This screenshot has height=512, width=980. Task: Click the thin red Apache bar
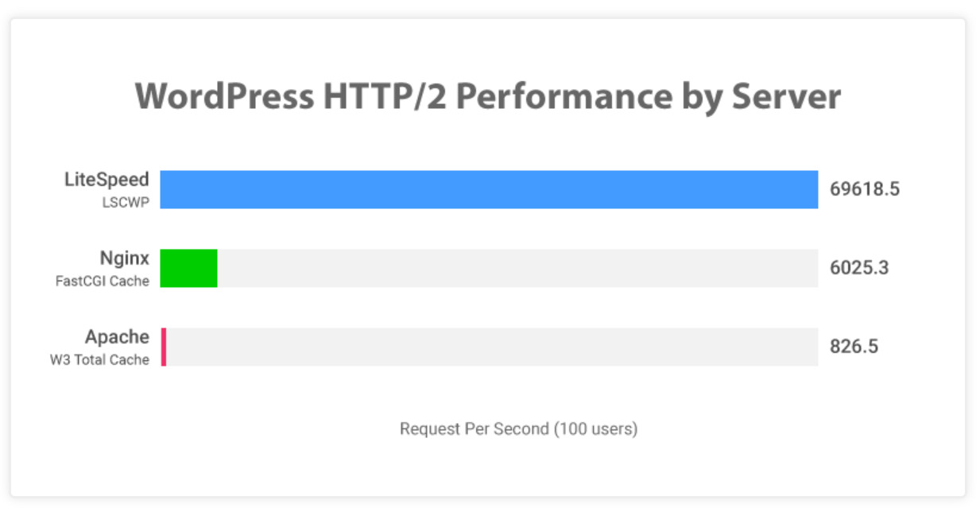164,347
